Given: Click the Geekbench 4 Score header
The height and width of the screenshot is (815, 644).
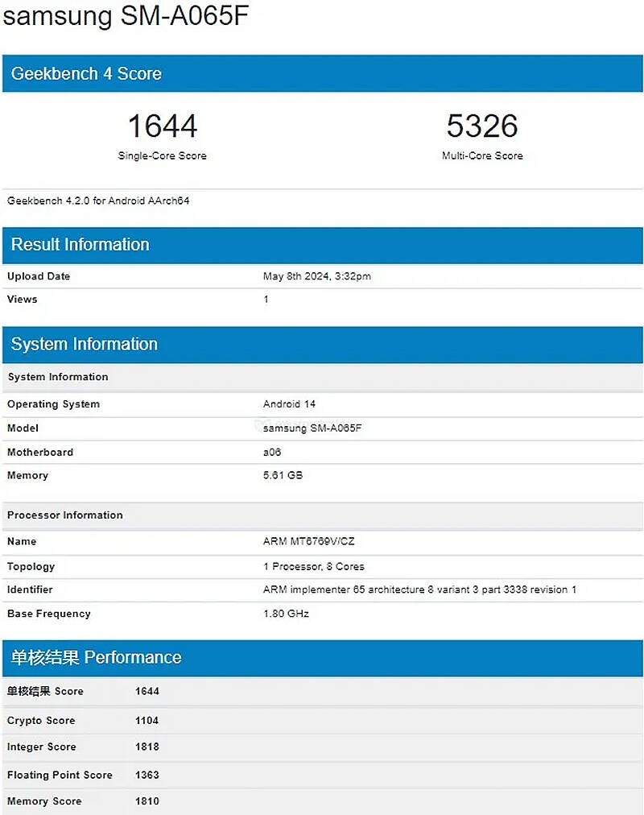Looking at the screenshot, I should pyautogui.click(x=323, y=73).
